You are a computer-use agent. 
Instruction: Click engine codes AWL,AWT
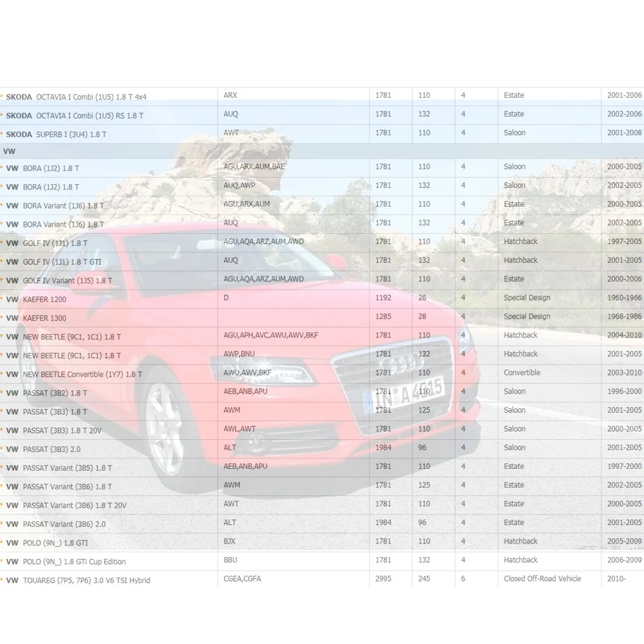click(x=240, y=429)
